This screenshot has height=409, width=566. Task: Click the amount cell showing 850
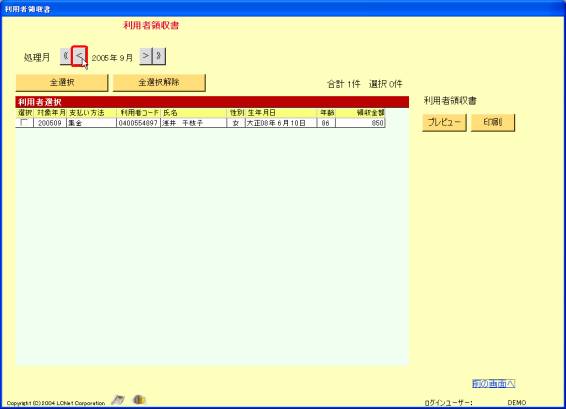[360, 123]
